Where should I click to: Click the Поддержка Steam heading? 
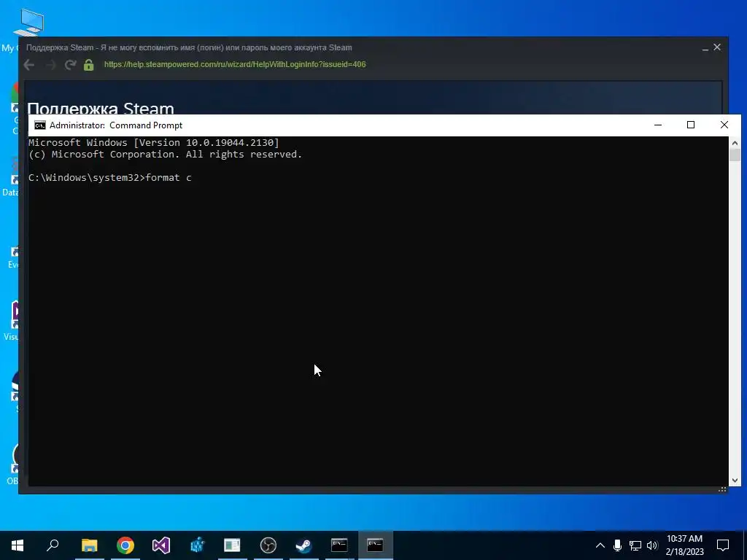click(x=101, y=109)
